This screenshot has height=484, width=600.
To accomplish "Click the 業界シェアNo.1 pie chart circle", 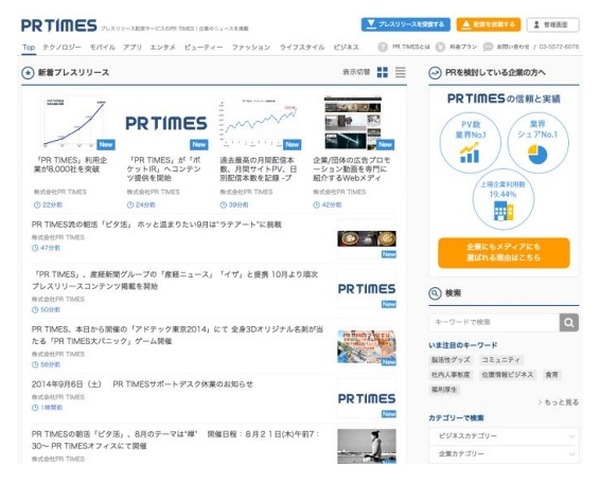I will [x=538, y=142].
